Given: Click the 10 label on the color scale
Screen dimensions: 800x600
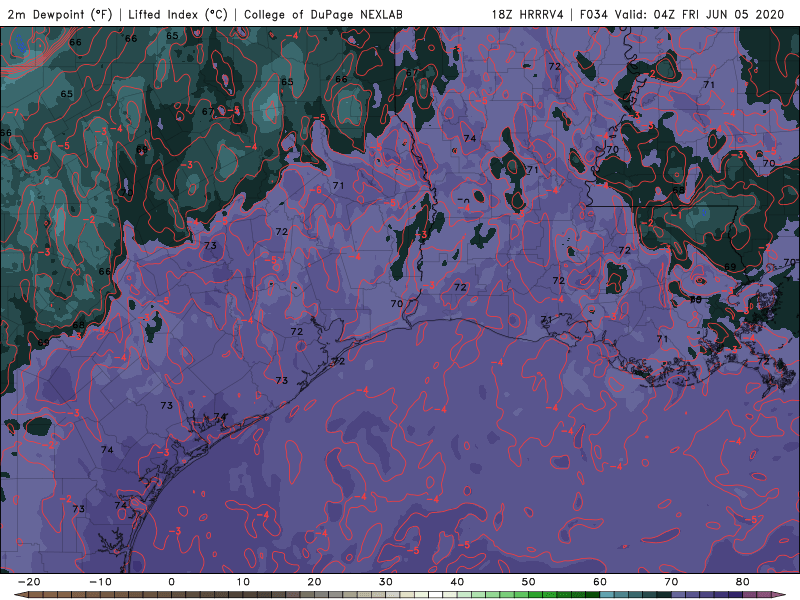Looking at the screenshot, I should click(243, 582).
